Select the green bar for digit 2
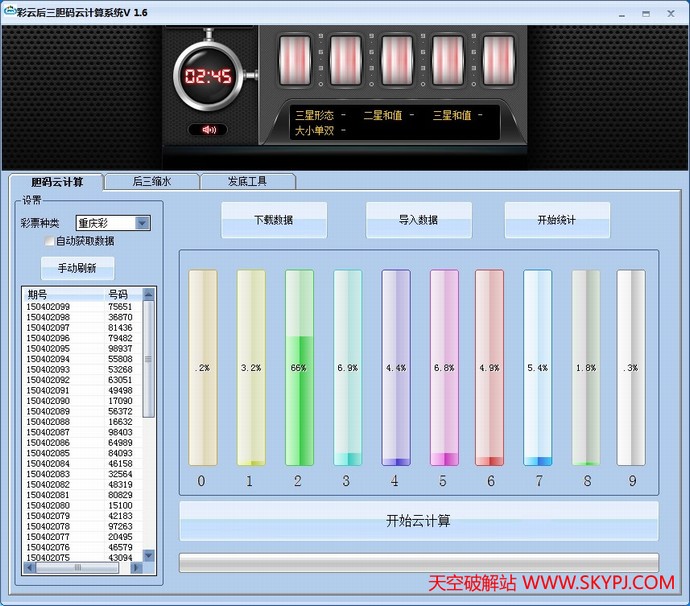This screenshot has height=606, width=690. pos(299,368)
